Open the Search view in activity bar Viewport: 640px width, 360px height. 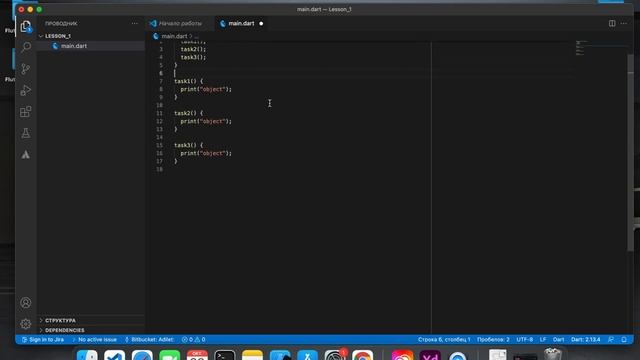pyautogui.click(x=26, y=47)
